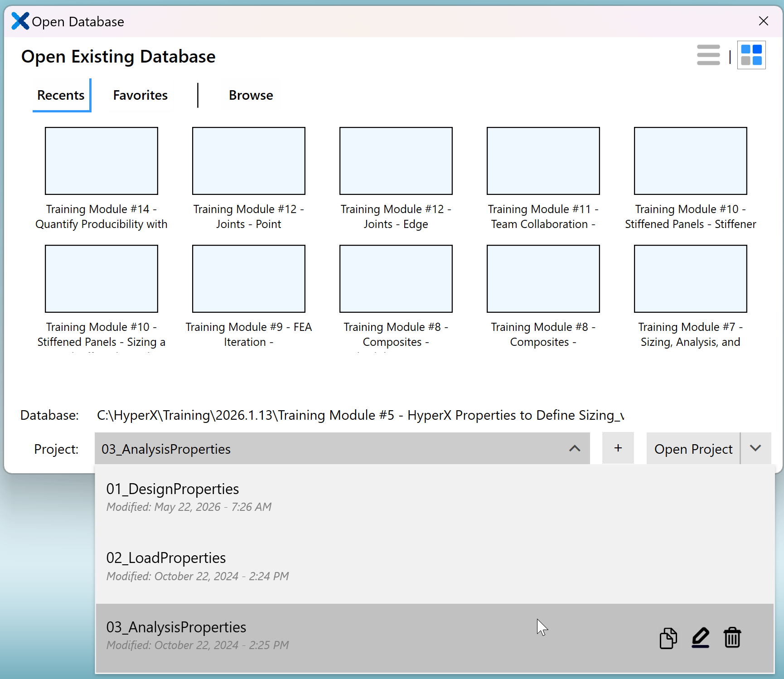Switch to the Favorites tab

point(140,95)
